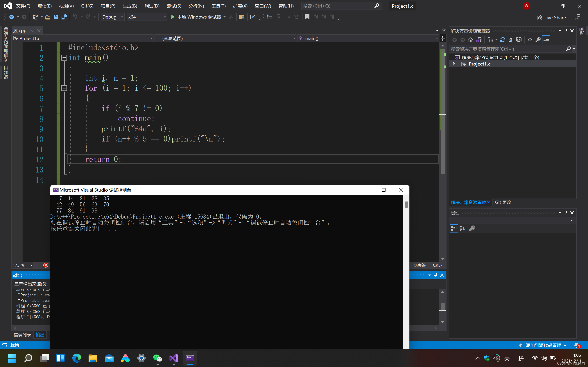Expand the Project1.c tree node
The image size is (588, 367).
pos(454,64)
